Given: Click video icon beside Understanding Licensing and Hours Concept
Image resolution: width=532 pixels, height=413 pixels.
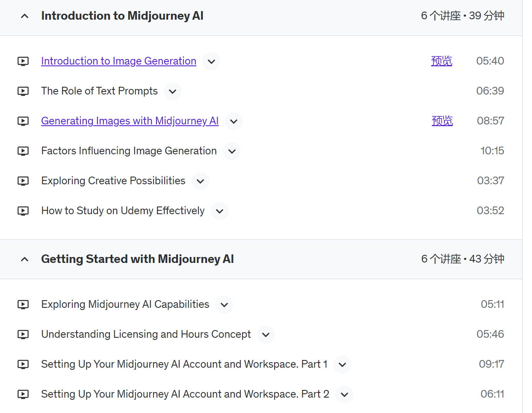Looking at the screenshot, I should (x=23, y=334).
